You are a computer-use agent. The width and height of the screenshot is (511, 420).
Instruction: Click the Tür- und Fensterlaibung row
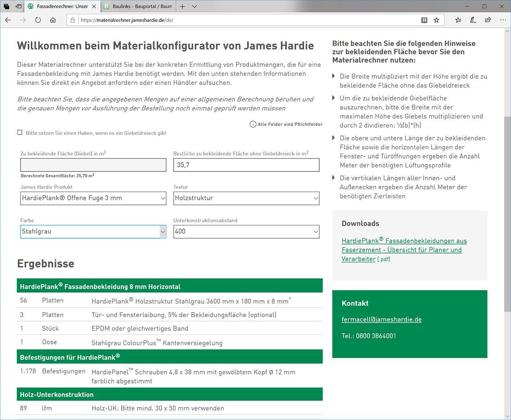point(170,315)
